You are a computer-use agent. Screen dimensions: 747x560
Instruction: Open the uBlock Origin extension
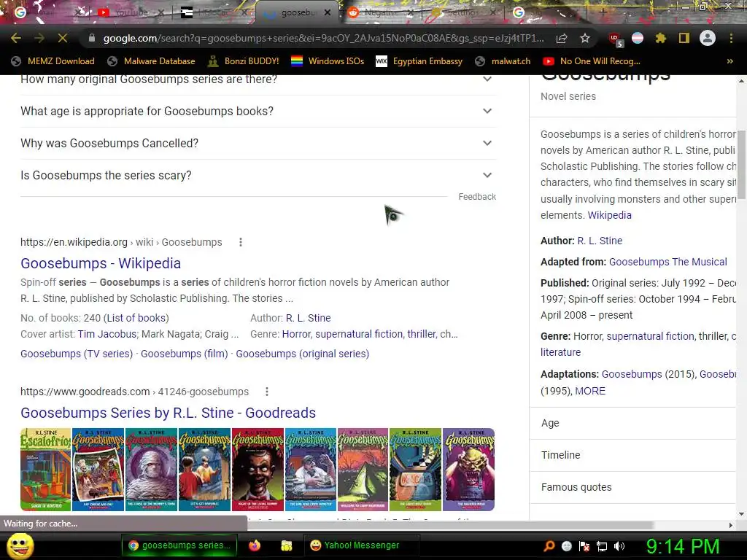tap(615, 39)
